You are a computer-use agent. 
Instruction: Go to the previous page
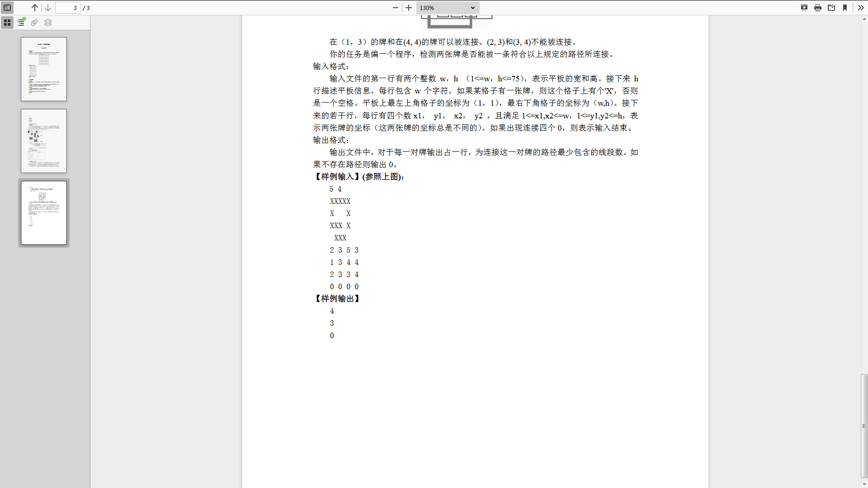point(34,8)
